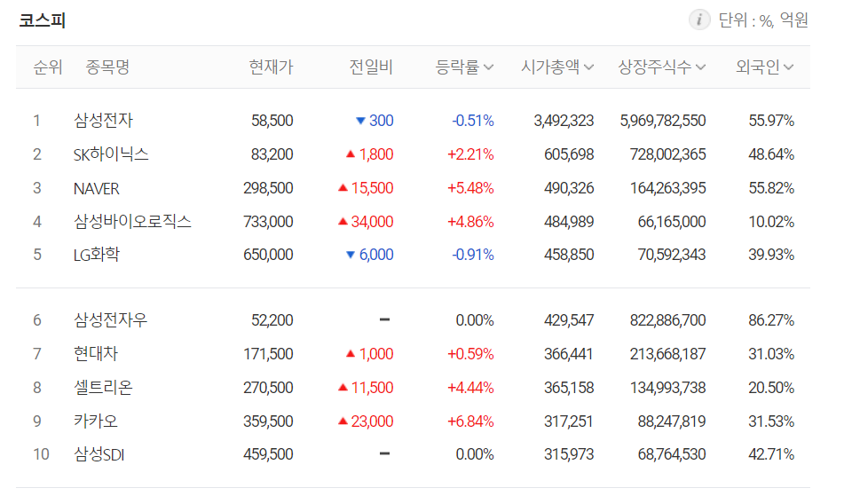Click foreign ownership 86.27%
This screenshot has height=504, width=844.
771,320
